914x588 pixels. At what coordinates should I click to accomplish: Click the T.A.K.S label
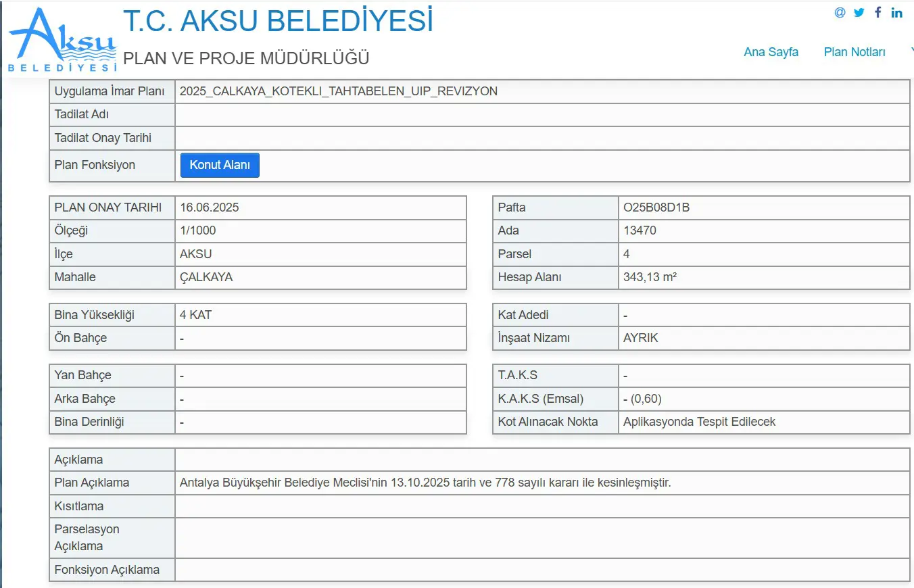click(518, 375)
